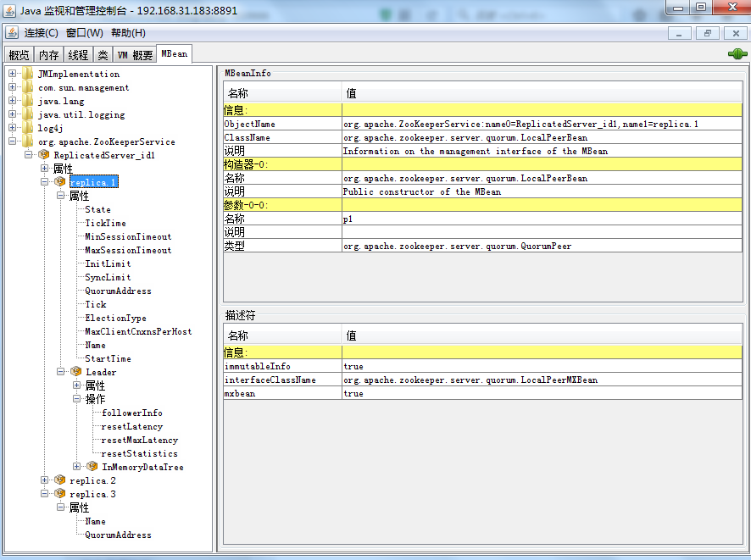This screenshot has height=560, width=751.
Task: Click the replica.1 bean icon
Action: (x=60, y=182)
